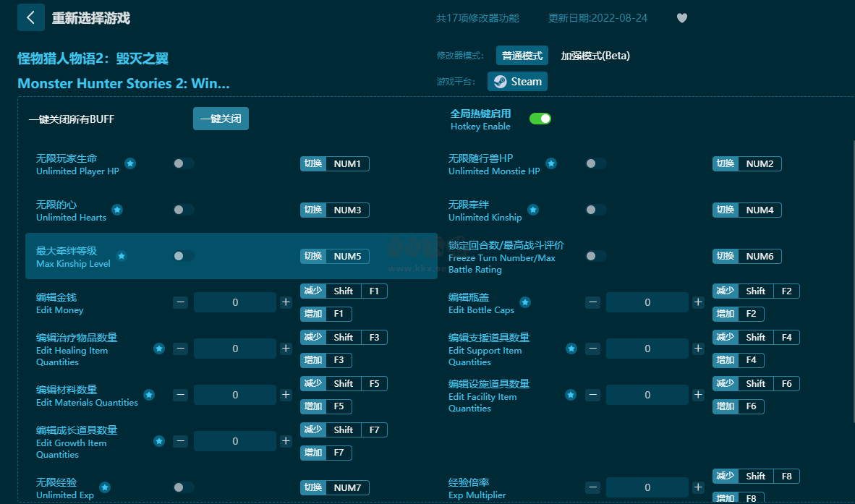
Task: Click the Edit Healing Item Quantities input field
Action: tap(235, 349)
